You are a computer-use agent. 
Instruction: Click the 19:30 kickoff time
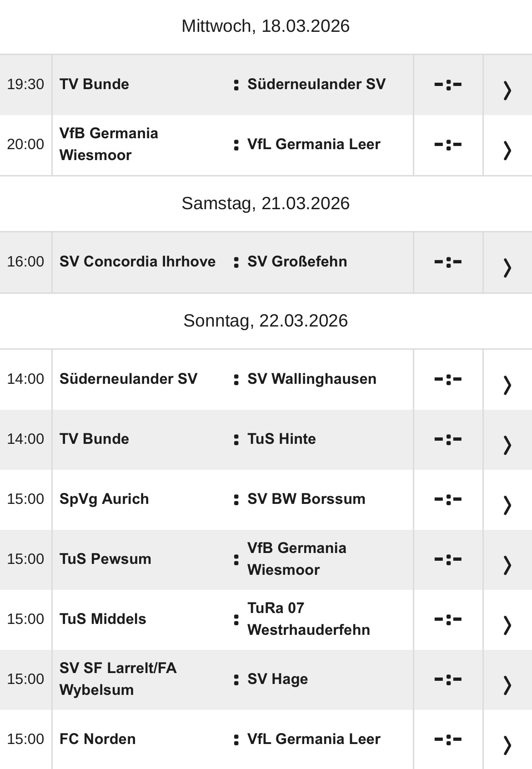click(x=26, y=84)
